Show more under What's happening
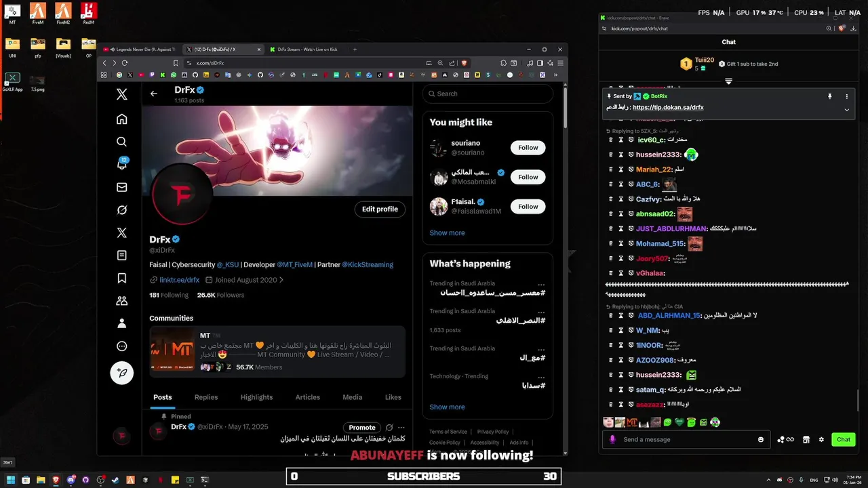Viewport: 868px width, 488px height. [447, 407]
